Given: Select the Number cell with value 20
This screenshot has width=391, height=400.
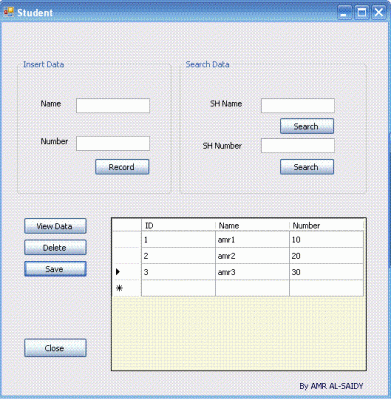Looking at the screenshot, I should 326,256.
